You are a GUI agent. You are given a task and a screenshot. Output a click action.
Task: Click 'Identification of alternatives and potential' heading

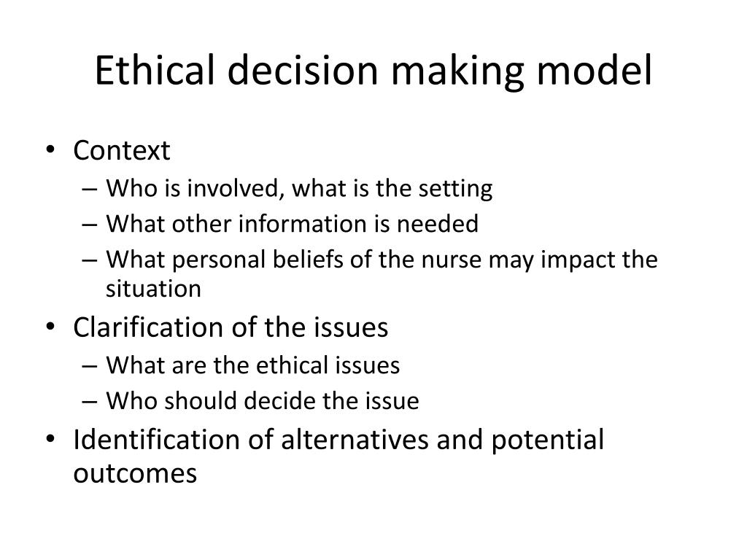point(338,440)
